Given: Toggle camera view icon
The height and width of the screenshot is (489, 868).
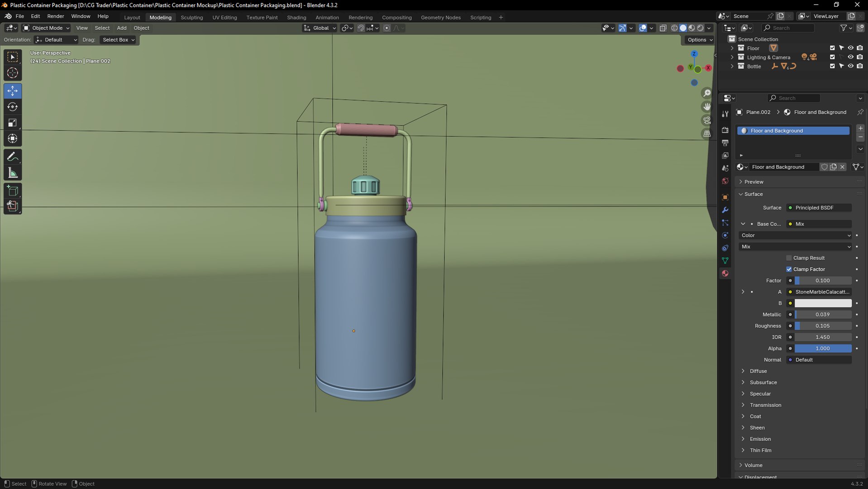Looking at the screenshot, I should (x=706, y=120).
